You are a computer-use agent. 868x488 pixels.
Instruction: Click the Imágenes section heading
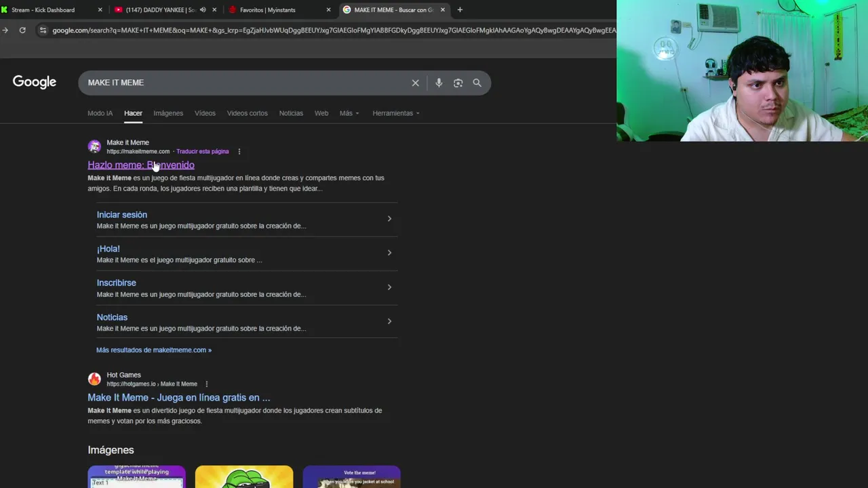pos(111,450)
